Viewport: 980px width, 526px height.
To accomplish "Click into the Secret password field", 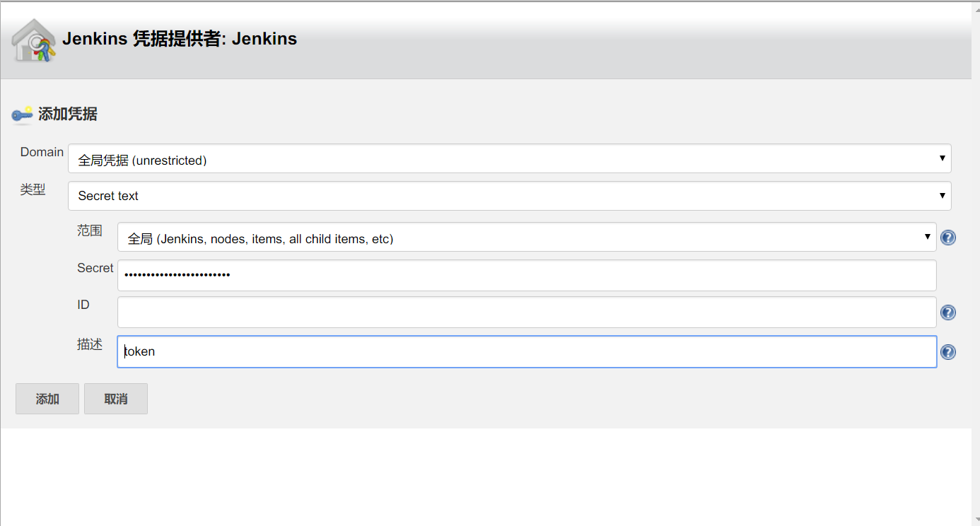I will tap(527, 275).
